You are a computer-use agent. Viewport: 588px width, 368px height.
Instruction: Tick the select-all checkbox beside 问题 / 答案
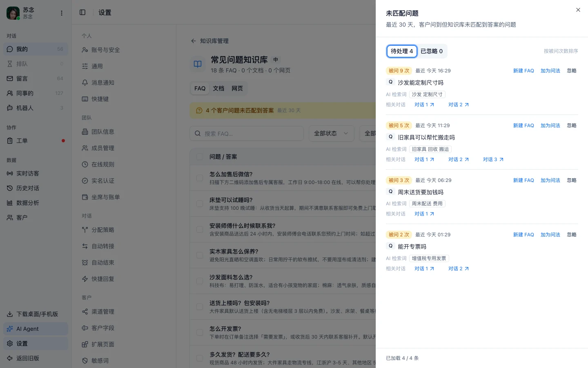coord(200,157)
